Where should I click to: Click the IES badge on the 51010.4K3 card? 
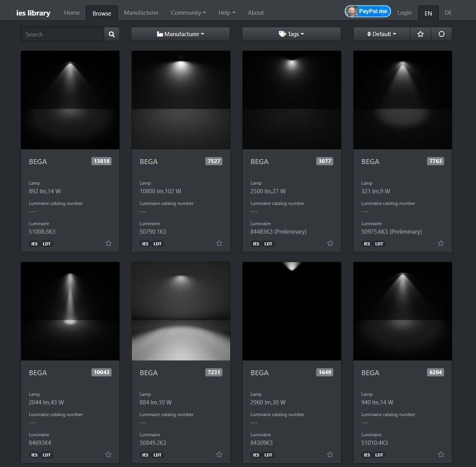tap(367, 455)
